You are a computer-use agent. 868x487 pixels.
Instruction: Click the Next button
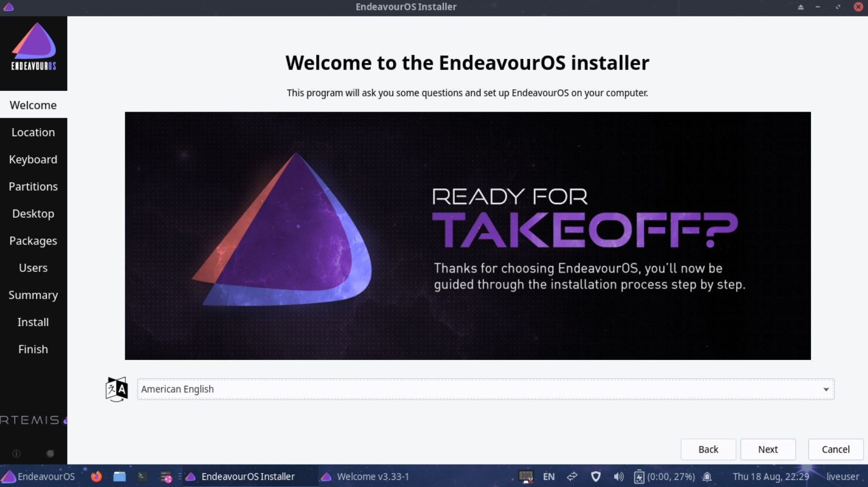point(768,449)
